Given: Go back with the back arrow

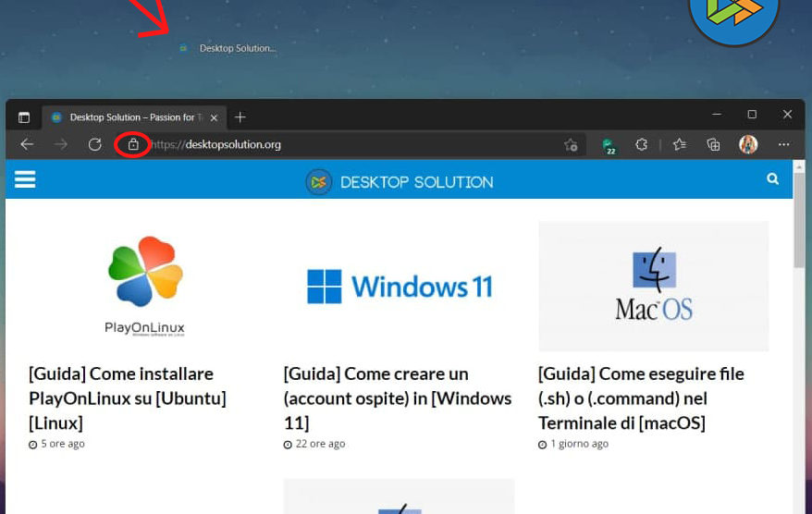Looking at the screenshot, I should [27, 144].
